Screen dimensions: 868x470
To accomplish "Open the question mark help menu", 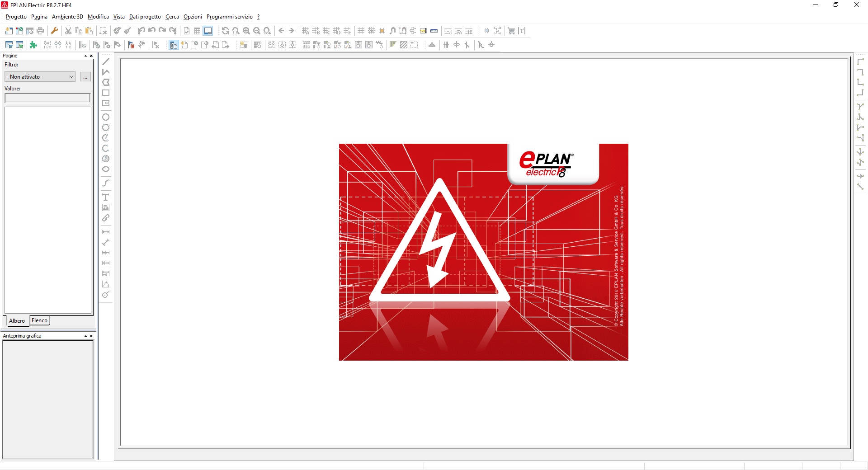I will [259, 17].
